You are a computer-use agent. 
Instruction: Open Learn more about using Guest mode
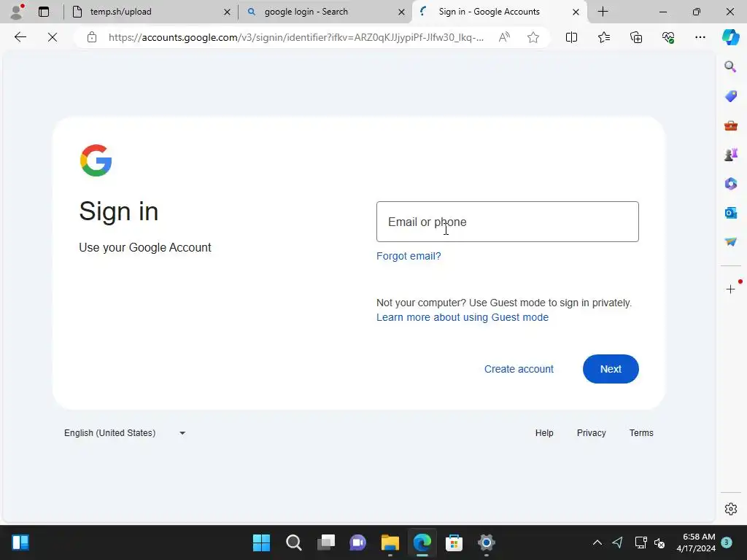click(x=462, y=317)
